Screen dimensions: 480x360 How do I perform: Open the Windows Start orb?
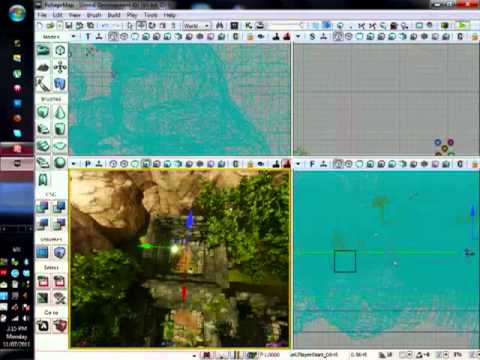(17, 13)
